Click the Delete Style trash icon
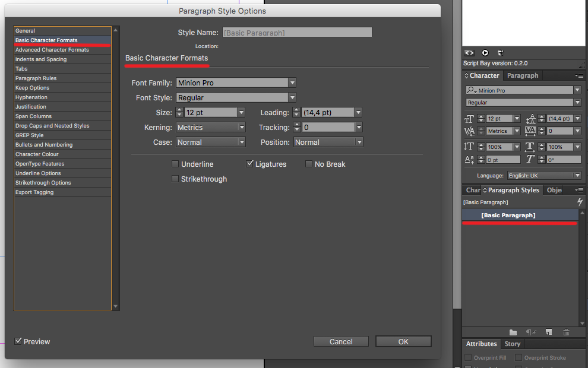 (566, 332)
